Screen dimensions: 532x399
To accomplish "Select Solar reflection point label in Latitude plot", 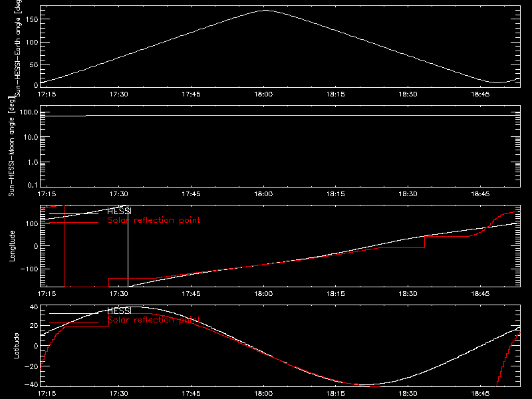I will point(154,320).
